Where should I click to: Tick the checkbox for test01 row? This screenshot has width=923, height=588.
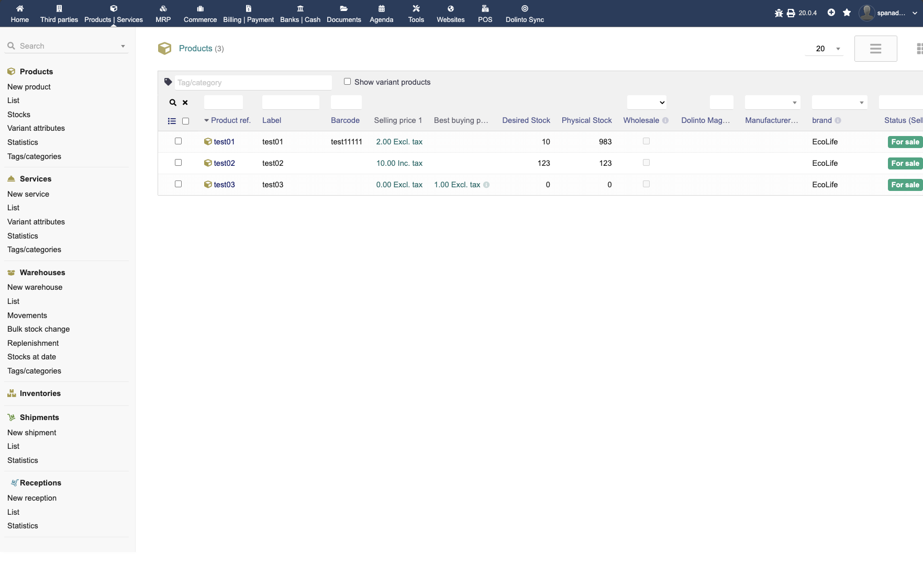(x=178, y=141)
